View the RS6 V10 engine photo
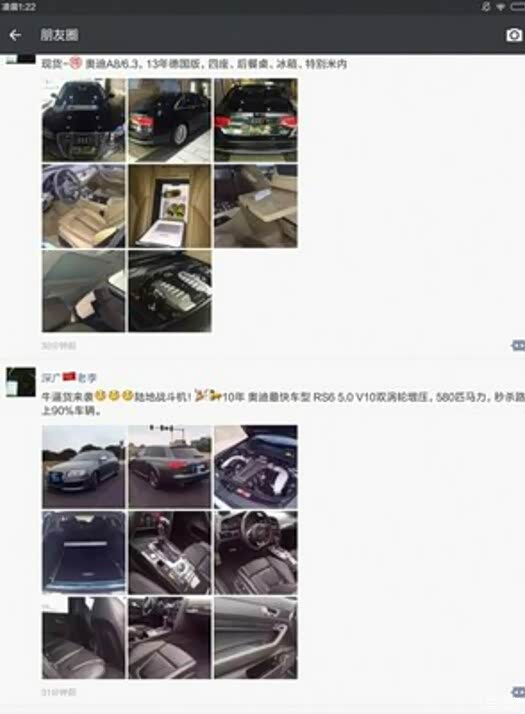This screenshot has width=525, height=714. pyautogui.click(x=256, y=467)
